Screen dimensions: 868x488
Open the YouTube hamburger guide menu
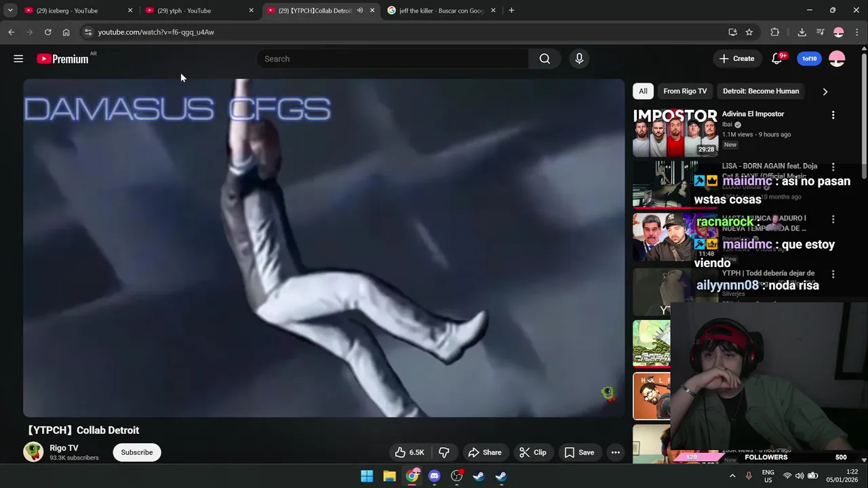pos(18,59)
